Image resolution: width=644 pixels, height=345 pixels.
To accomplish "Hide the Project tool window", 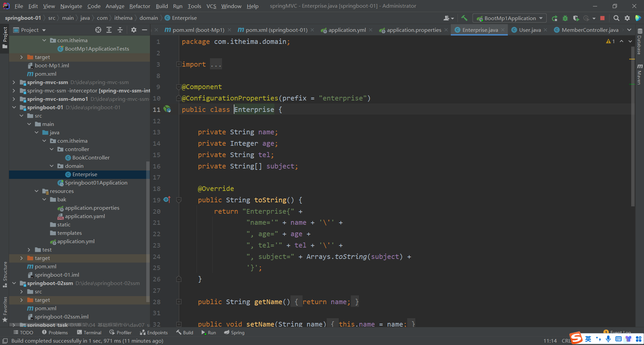I will [145, 30].
